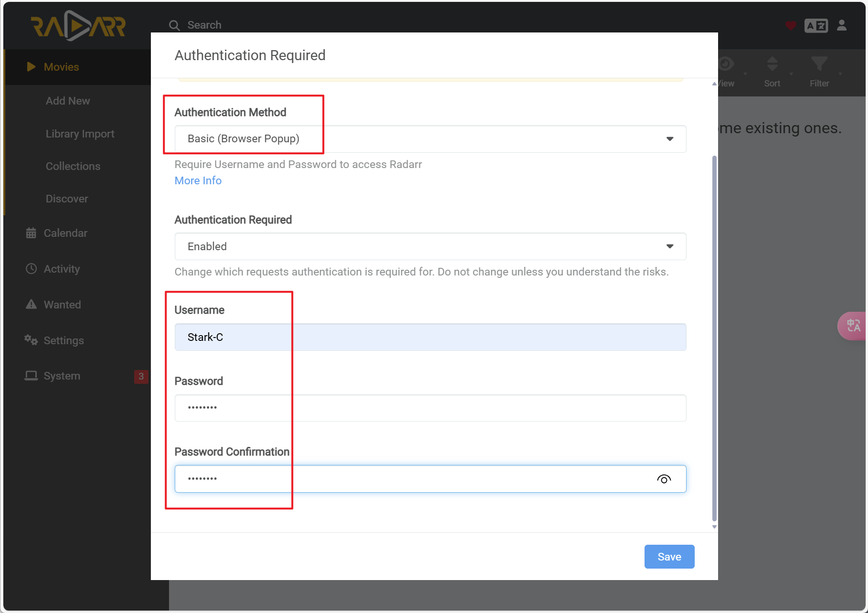
Task: Select Add New in sidebar
Action: coord(68,101)
